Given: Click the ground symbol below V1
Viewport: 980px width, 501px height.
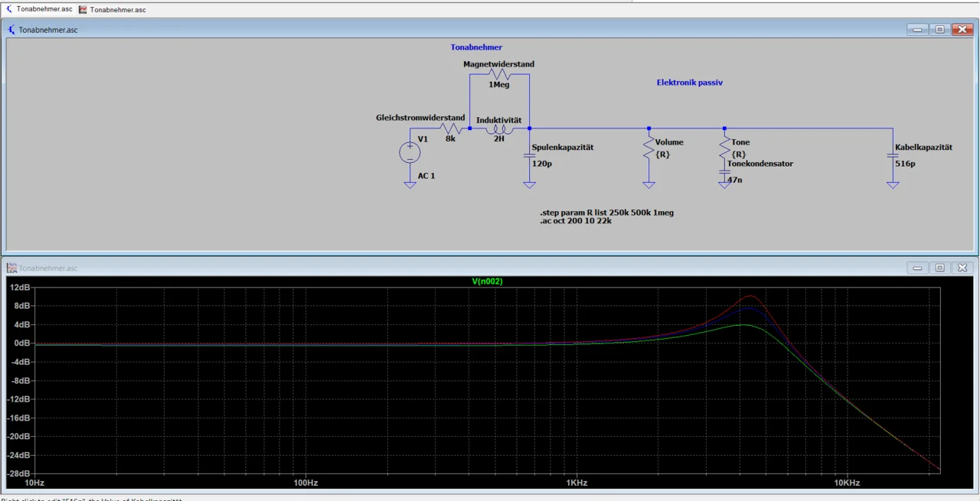Looking at the screenshot, I should pos(410,184).
